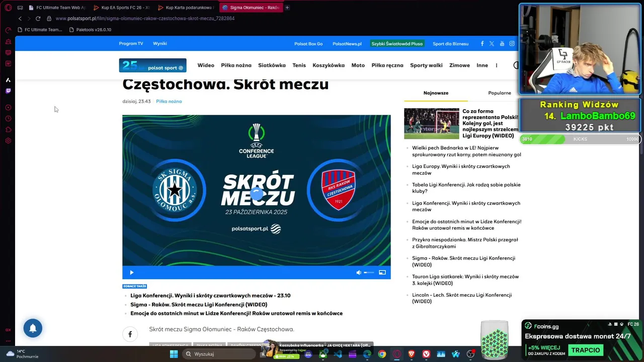Switch to FC Ultimate Team Web App tab
Viewport: 644px width, 362px height.
tap(57, 8)
